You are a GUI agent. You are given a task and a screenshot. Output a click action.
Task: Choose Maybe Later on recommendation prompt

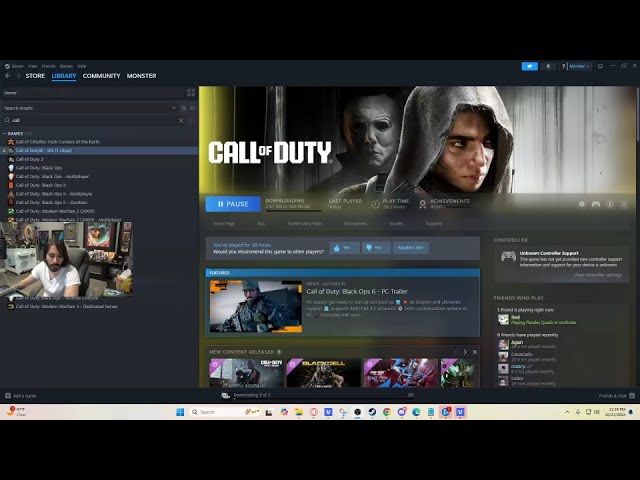[x=411, y=248]
